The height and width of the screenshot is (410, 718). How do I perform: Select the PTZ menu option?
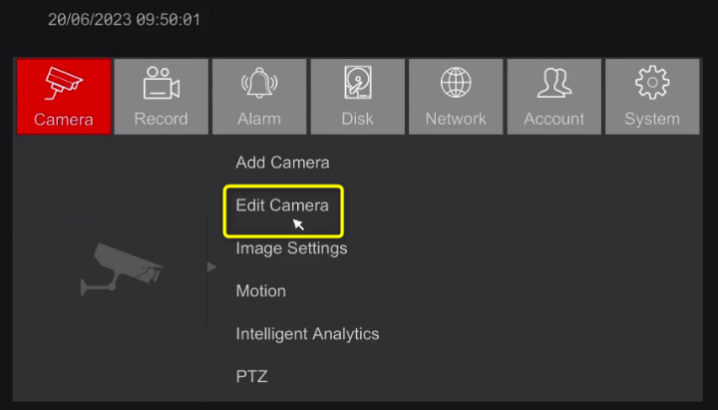pyautogui.click(x=251, y=377)
